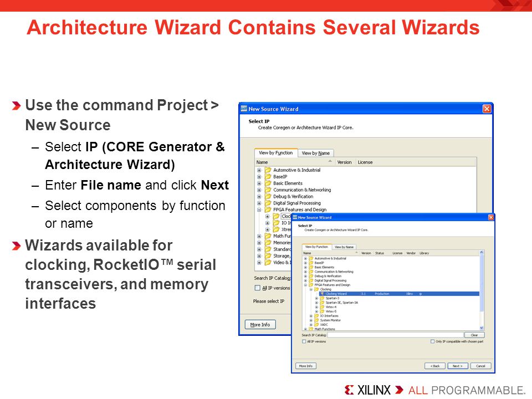Click the Automotive & Industrial folder icon, back wizard
Viewport: 532px width, 399px height.
pos(268,170)
